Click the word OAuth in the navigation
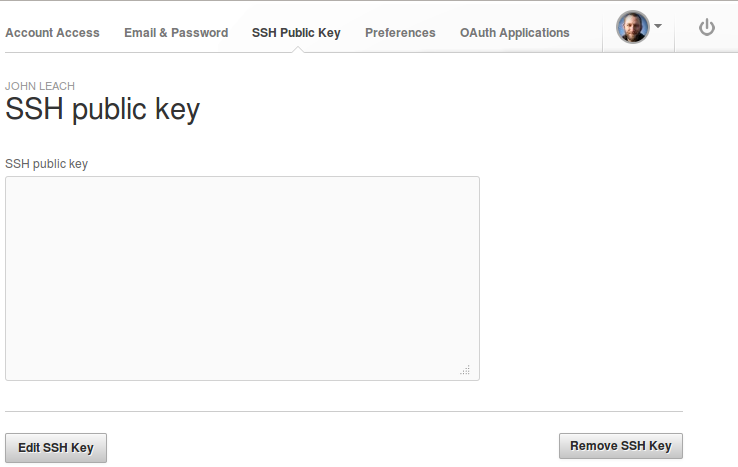 point(478,32)
